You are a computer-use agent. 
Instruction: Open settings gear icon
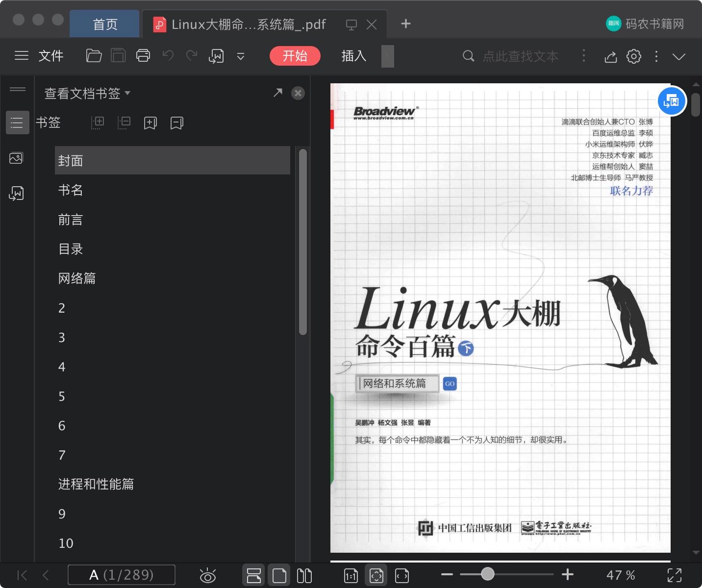point(634,56)
